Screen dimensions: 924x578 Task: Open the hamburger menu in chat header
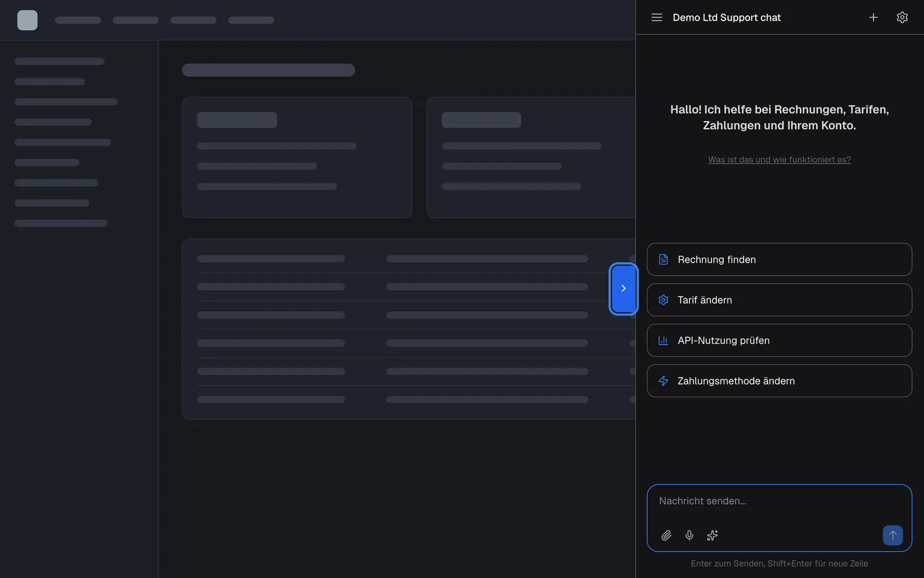(657, 17)
